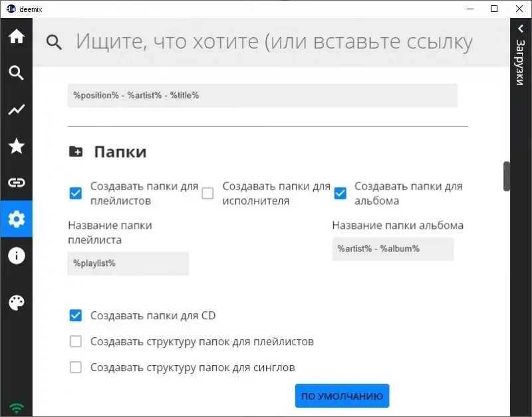Open the Charts section in sidebar
Image resolution: width=532 pixels, height=417 pixels.
(16, 110)
